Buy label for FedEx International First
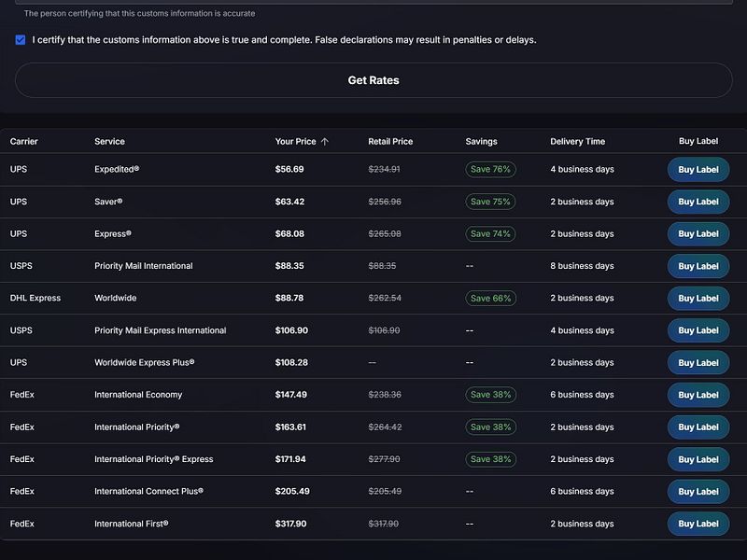 [x=698, y=524]
